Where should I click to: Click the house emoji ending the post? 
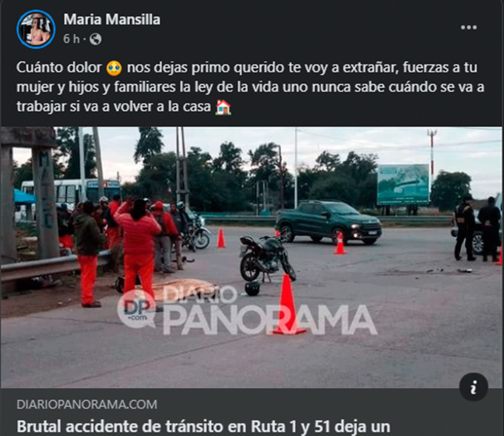(x=223, y=107)
